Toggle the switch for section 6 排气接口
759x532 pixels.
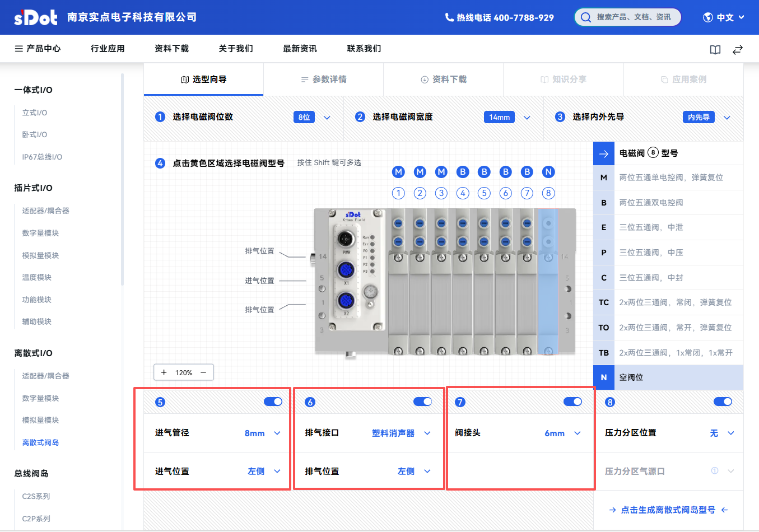pyautogui.click(x=422, y=402)
